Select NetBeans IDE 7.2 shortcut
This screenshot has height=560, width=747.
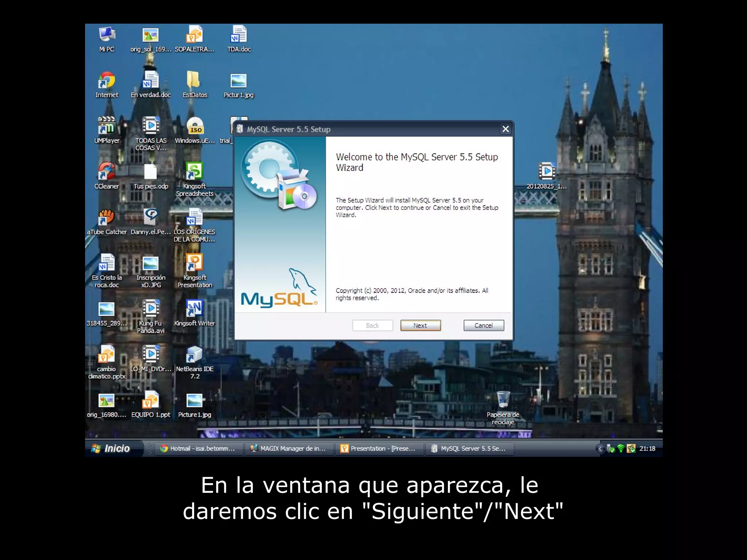[195, 362]
